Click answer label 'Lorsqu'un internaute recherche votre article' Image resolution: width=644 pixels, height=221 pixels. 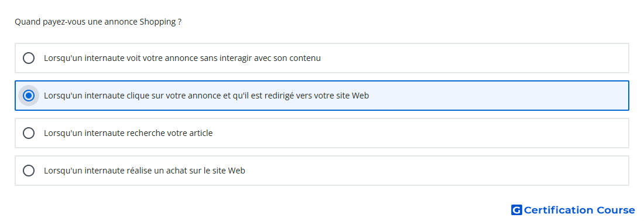pos(128,133)
